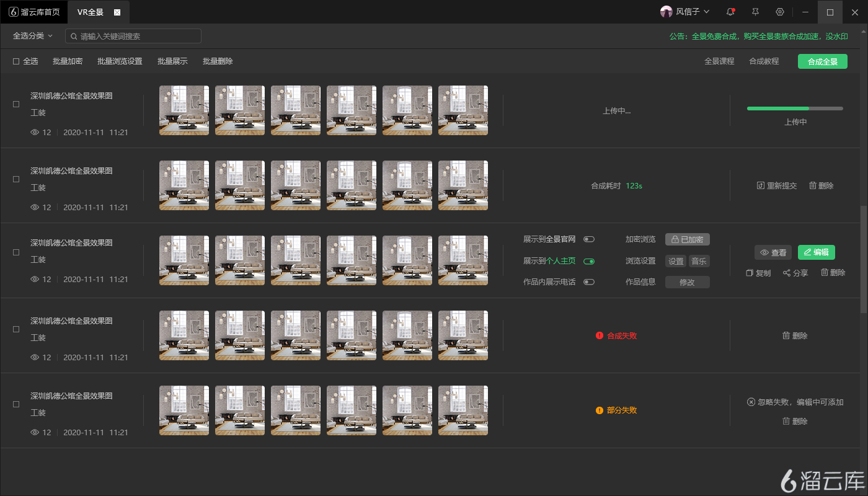868x496 pixels.
Task: Click the 复制 copy icon
Action: click(x=750, y=273)
